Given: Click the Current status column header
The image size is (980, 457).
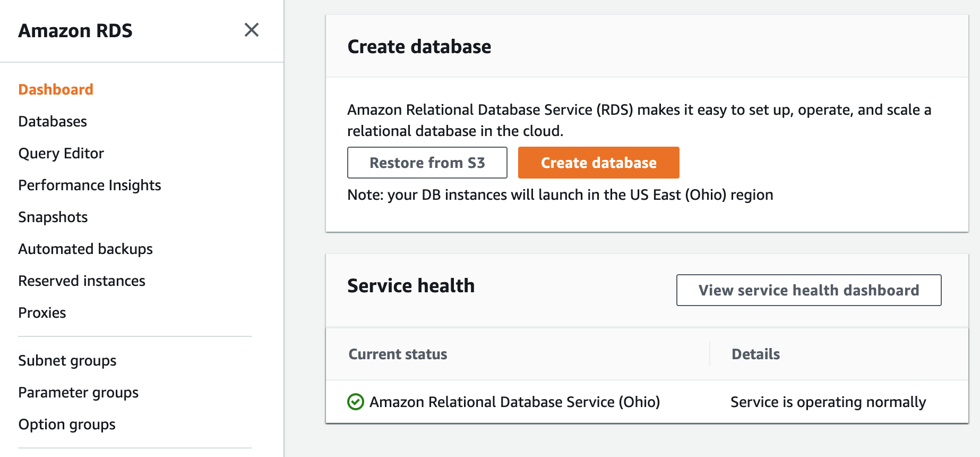Looking at the screenshot, I should point(398,354).
